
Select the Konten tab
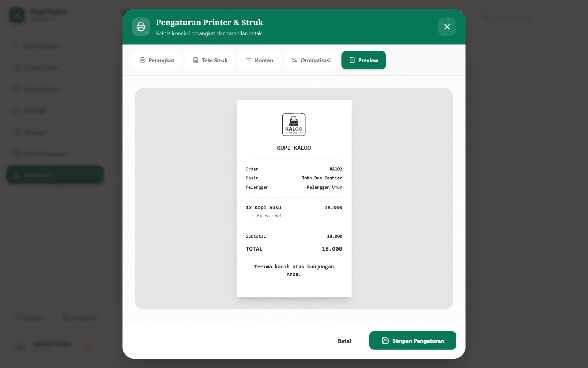[259, 60]
